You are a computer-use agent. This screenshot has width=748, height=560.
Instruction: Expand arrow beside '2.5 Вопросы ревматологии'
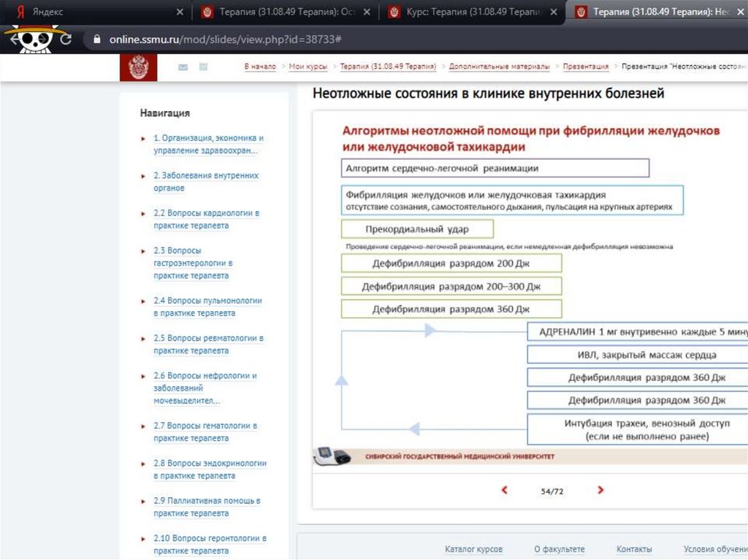point(142,339)
